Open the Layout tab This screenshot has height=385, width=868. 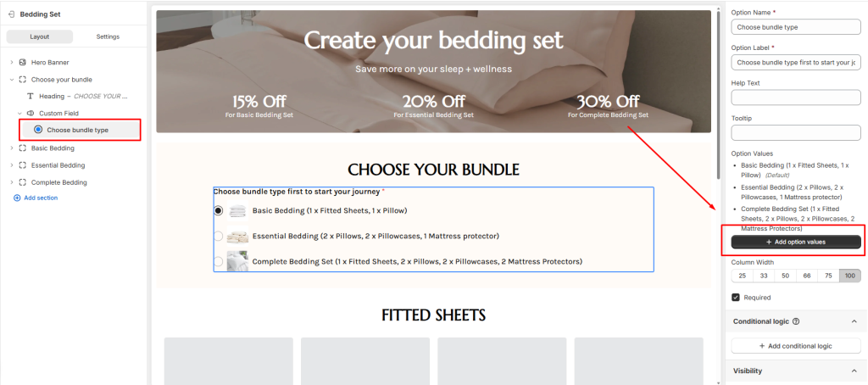click(x=40, y=36)
